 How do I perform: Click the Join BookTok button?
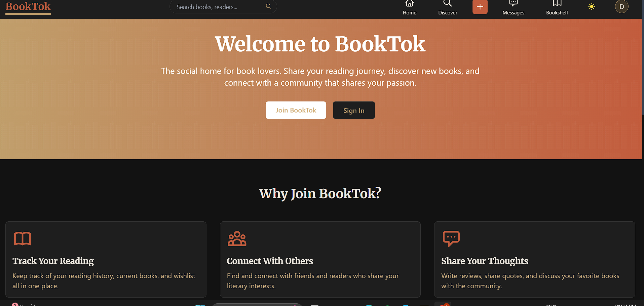tap(296, 110)
